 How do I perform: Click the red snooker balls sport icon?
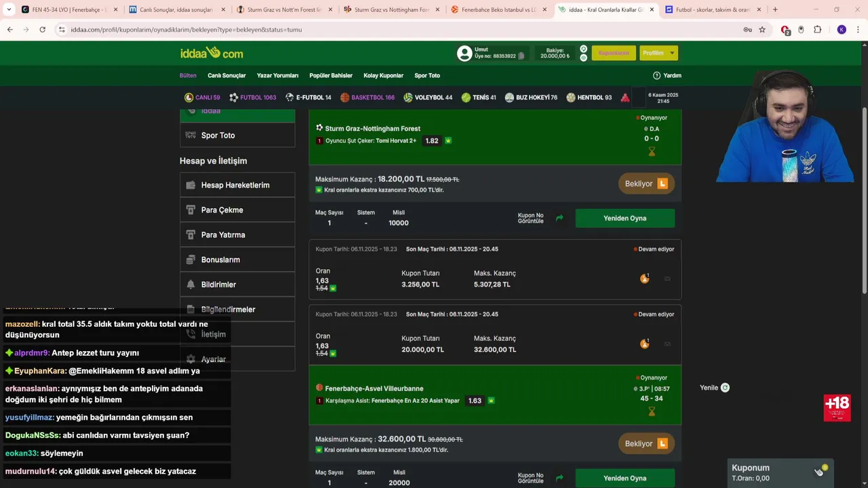625,98
